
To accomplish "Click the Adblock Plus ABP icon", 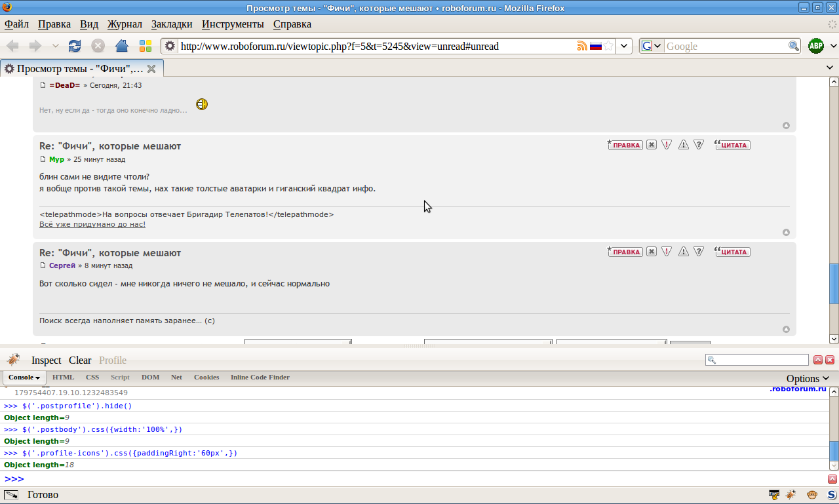I will tap(815, 46).
